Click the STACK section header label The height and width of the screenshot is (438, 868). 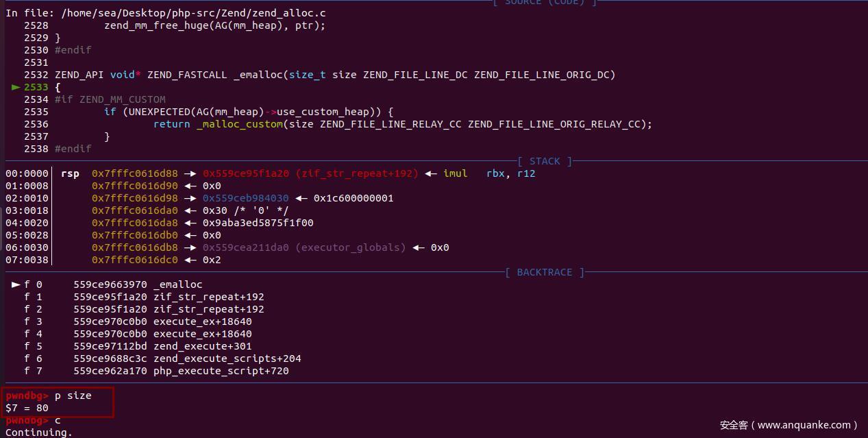click(x=545, y=161)
